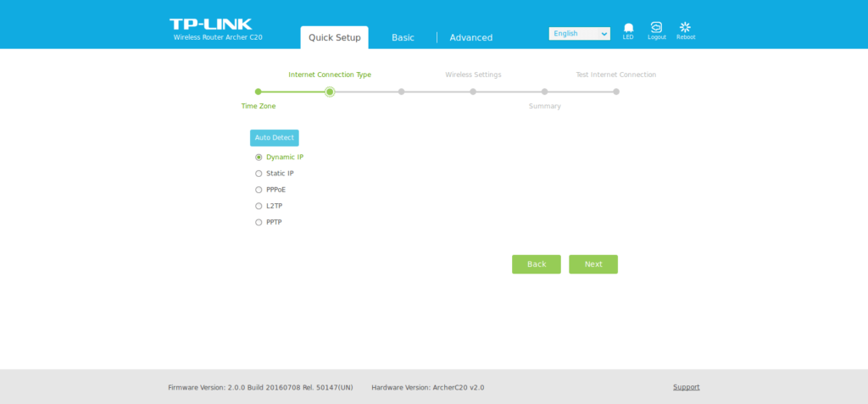868x404 pixels.
Task: Select the Static IP connection type
Action: coord(259,174)
